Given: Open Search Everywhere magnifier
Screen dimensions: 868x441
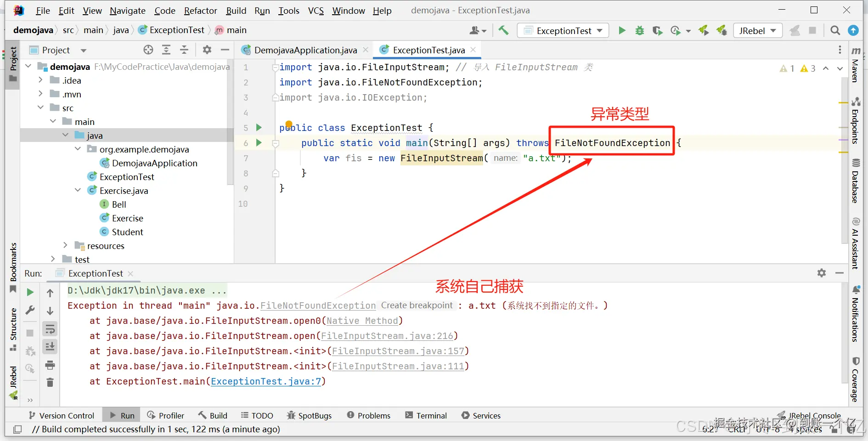Looking at the screenshot, I should (x=835, y=30).
